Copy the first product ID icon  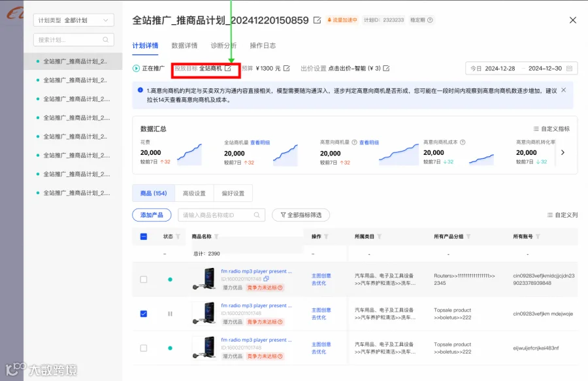(267, 278)
